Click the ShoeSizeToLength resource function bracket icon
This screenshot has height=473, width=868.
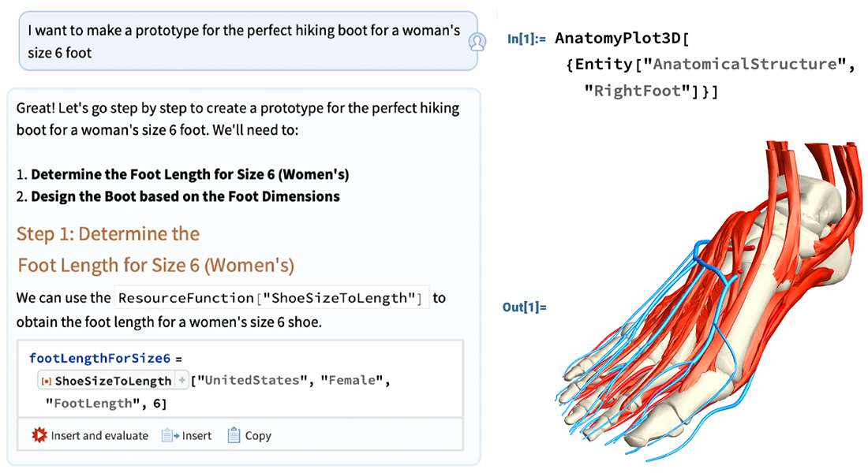(x=47, y=382)
